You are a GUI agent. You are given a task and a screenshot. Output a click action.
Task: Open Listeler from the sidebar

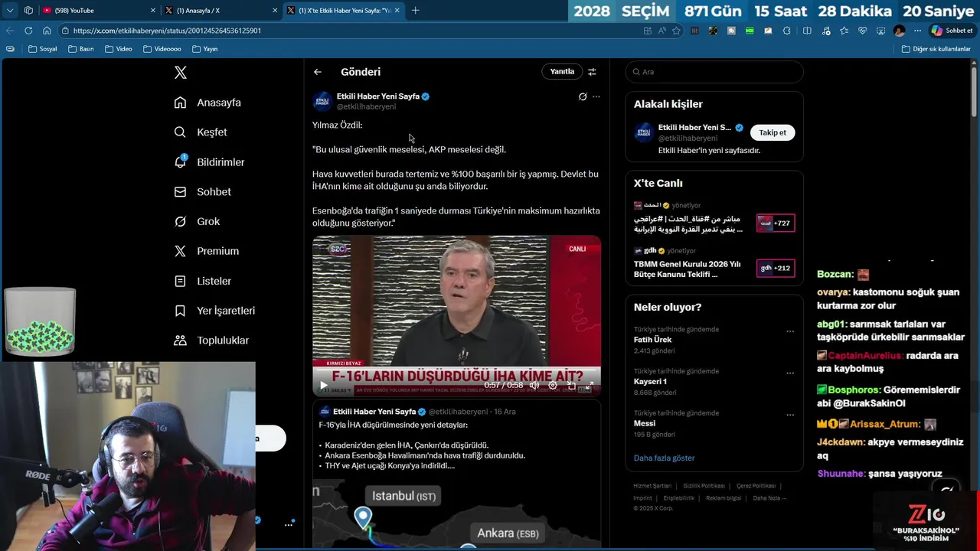pyautogui.click(x=202, y=281)
